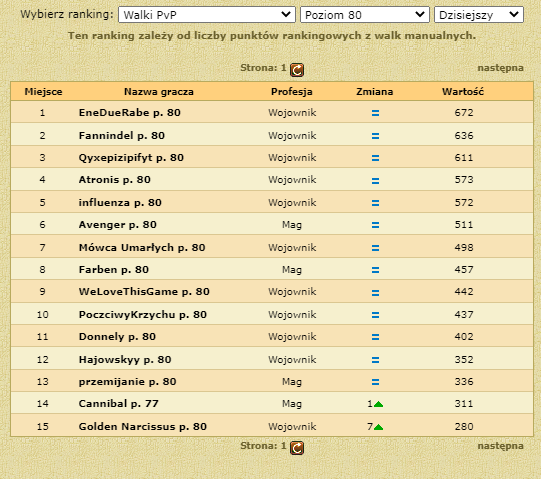Image resolution: width=541 pixels, height=479 pixels.
Task: Click the value 437 for PoczciwyKrzychu
Action: point(464,315)
